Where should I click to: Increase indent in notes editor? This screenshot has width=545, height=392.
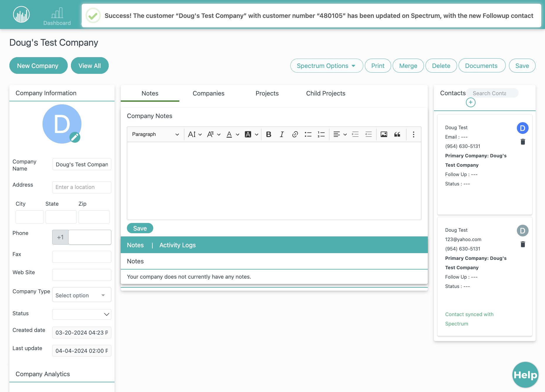[x=355, y=134]
